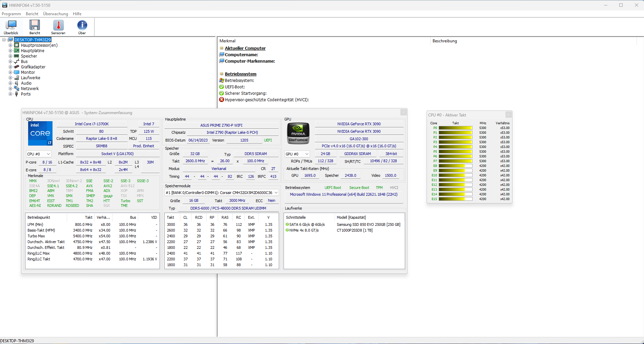
Task: Click the DDR5-6000 / PC5-48000 type field
Action: click(x=228, y=208)
